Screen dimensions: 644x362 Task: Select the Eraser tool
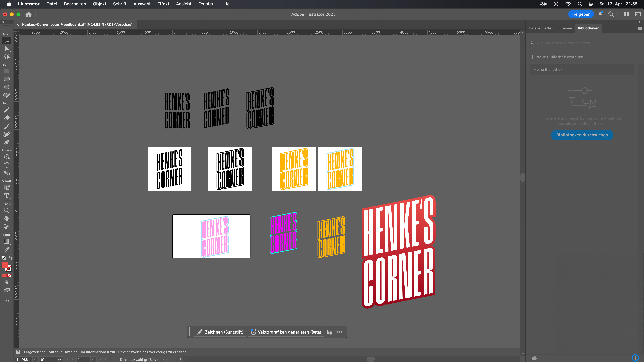click(x=7, y=118)
